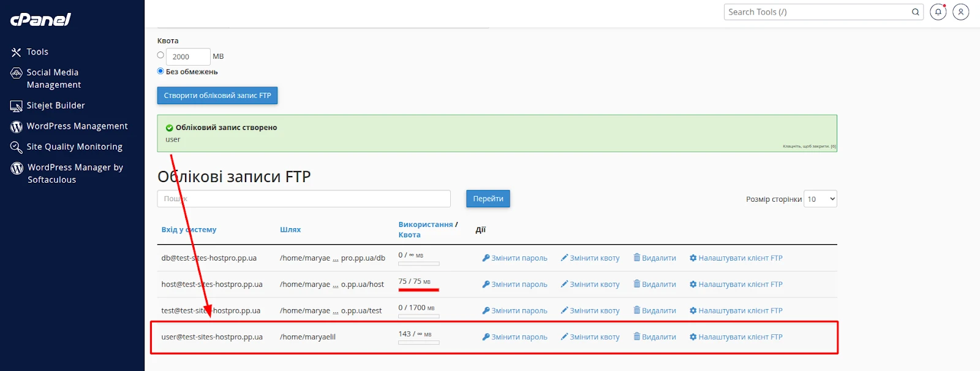Open the user account menu icon
Viewport: 980px width, 371px height.
coord(961,12)
